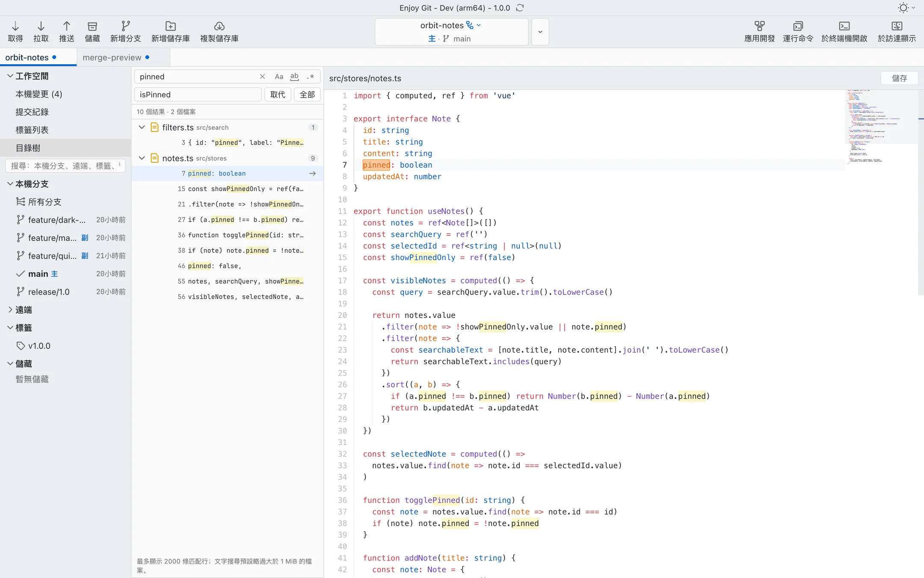Click the 推送 push icon
Viewport: 924px width, 578px height.
[x=67, y=26]
